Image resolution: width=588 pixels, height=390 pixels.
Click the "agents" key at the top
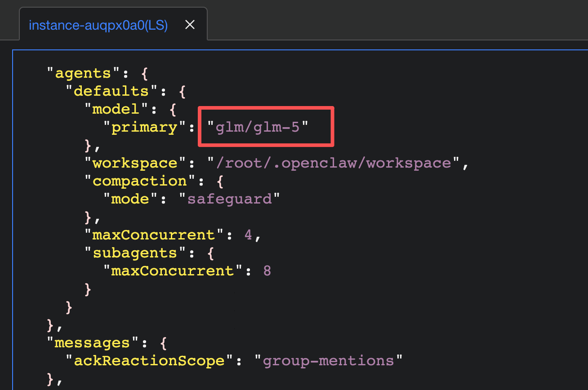pos(79,73)
